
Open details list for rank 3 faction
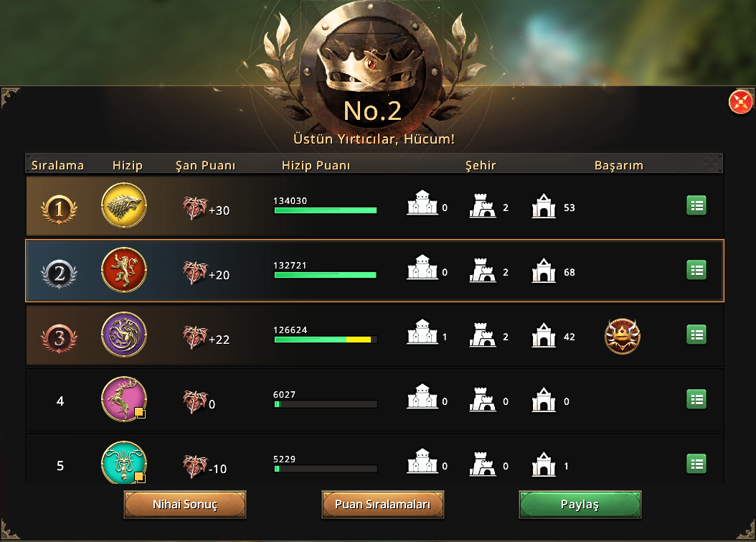point(696,335)
